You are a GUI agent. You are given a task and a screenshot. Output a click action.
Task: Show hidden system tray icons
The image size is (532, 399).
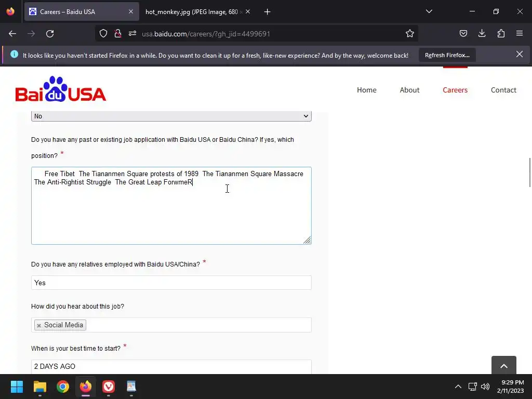[x=458, y=387]
